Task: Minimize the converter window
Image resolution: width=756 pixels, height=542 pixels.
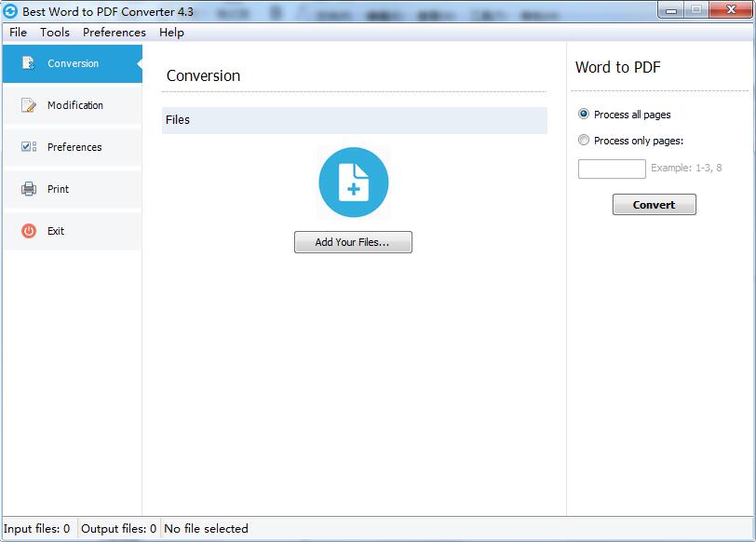Action: [x=671, y=9]
